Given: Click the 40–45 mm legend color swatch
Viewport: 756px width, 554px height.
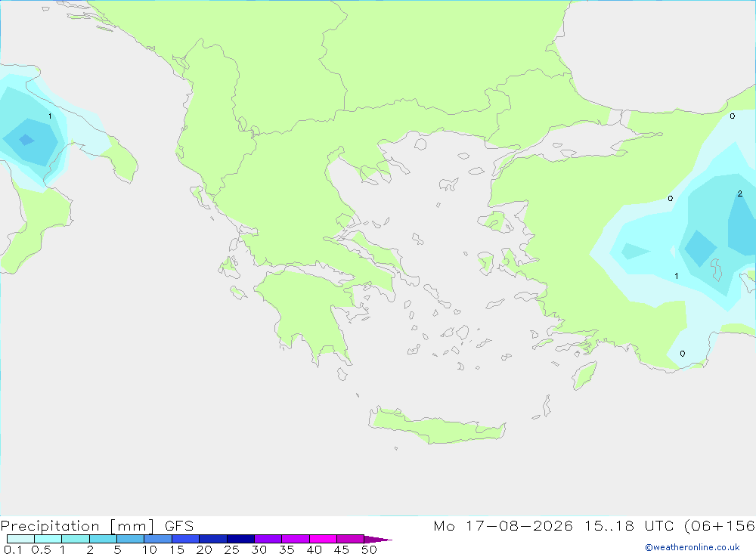Looking at the screenshot, I should tap(323, 539).
